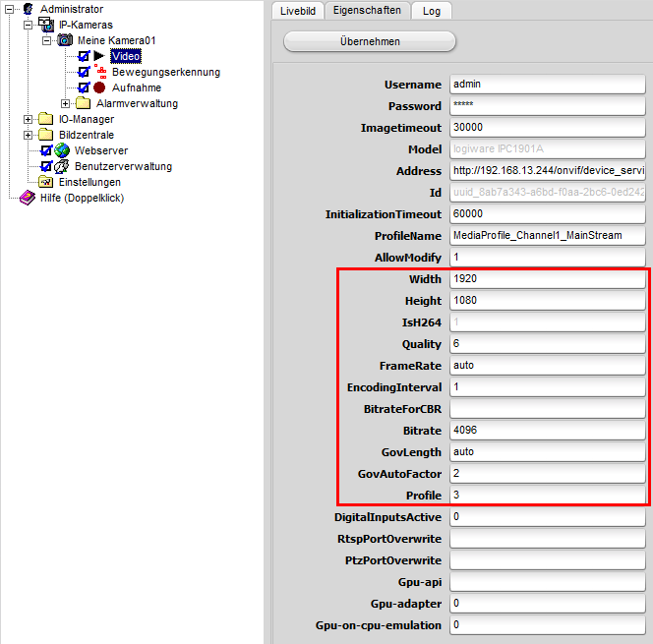Screen dimensions: 653x644
Task: Toggle the Bewegungserkennung checkbox
Action: click(x=84, y=72)
